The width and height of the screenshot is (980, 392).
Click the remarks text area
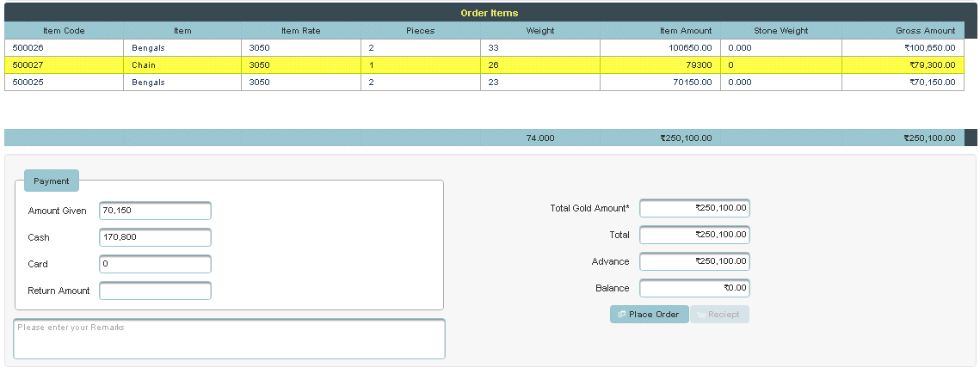(229, 339)
